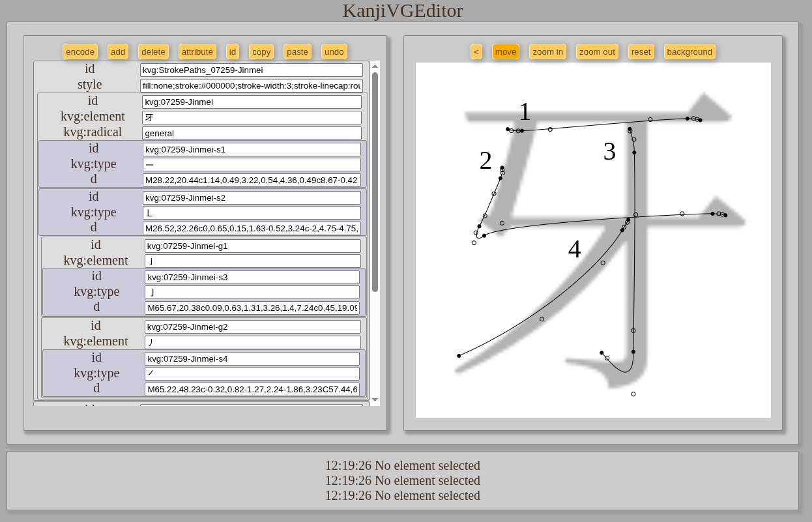Copy the selected element
Screen dimensions: 812x522
[x=261, y=51]
